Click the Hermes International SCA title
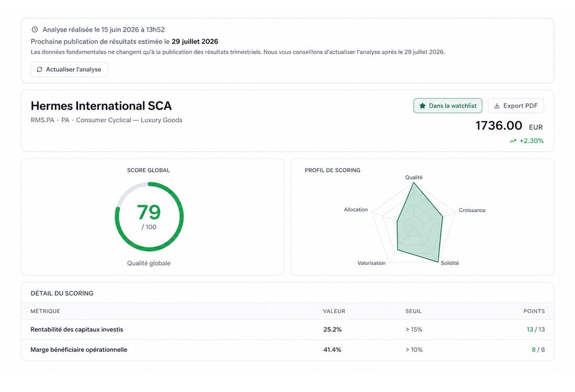The height and width of the screenshot is (392, 575). click(101, 106)
